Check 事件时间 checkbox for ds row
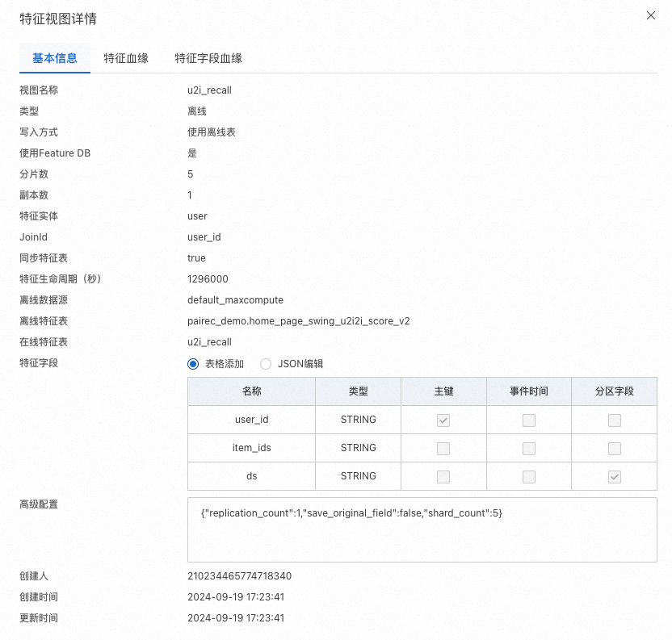Image resolution: width=672 pixels, height=640 pixels. click(529, 476)
